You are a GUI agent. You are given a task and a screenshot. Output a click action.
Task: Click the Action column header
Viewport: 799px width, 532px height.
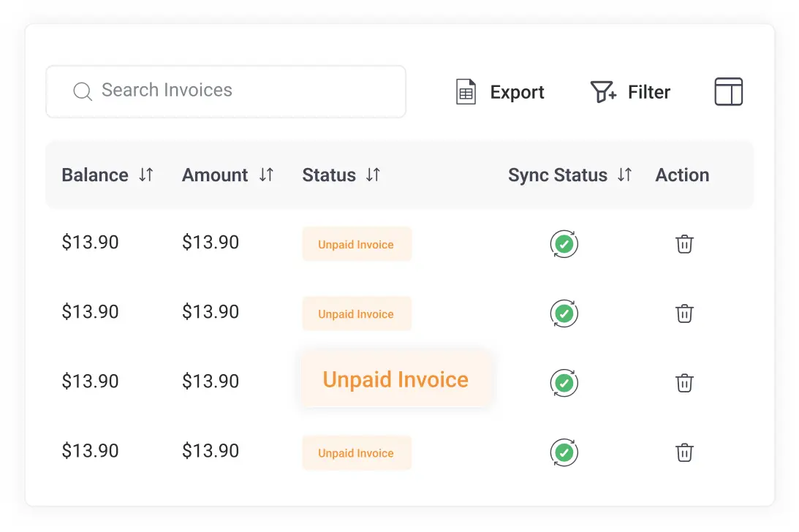click(x=682, y=175)
